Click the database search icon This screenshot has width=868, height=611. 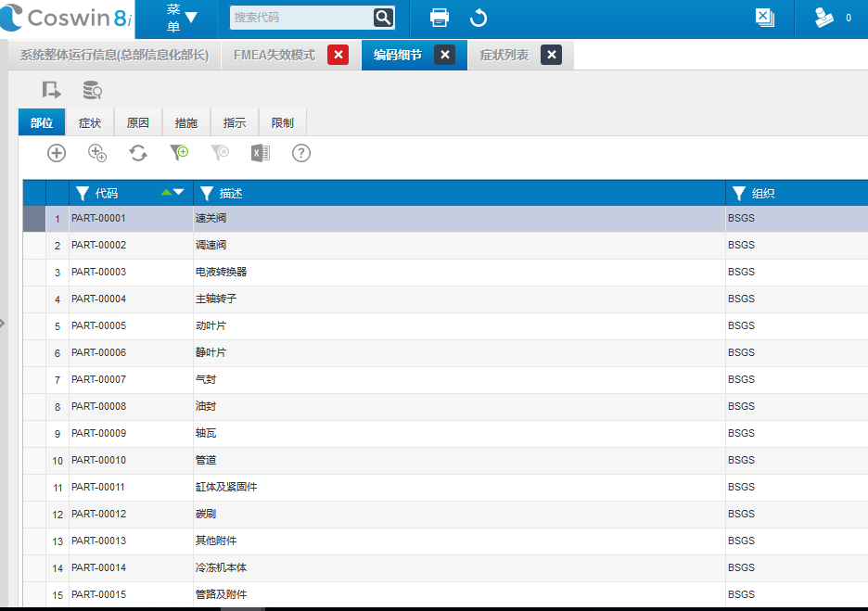click(92, 90)
